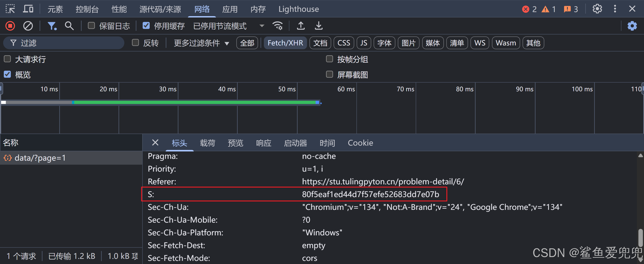Select the JS resource type filter
This screenshot has width=644, height=264.
tap(364, 43)
